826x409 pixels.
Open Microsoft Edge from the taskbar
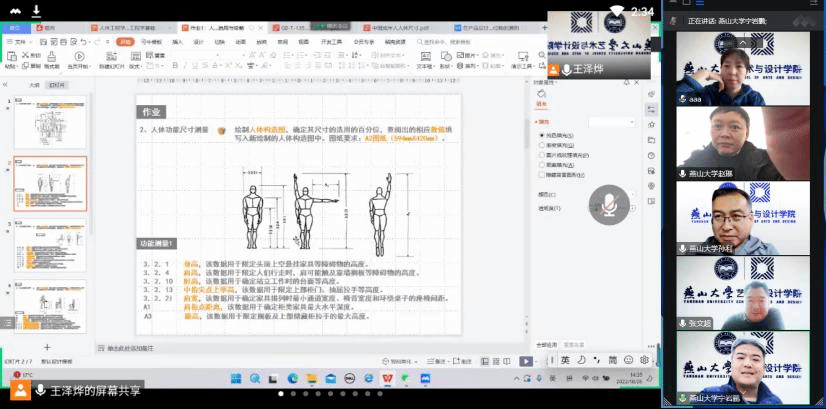pos(292,379)
